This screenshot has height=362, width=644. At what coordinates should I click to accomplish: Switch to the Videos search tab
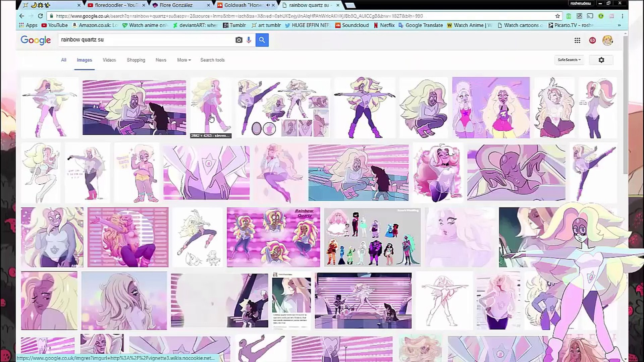click(x=109, y=60)
